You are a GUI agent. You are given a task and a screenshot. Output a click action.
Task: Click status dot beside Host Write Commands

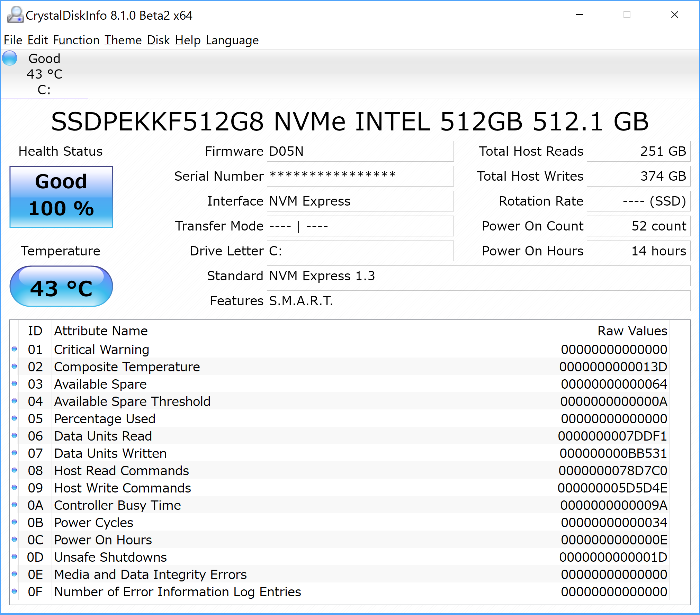tap(14, 487)
